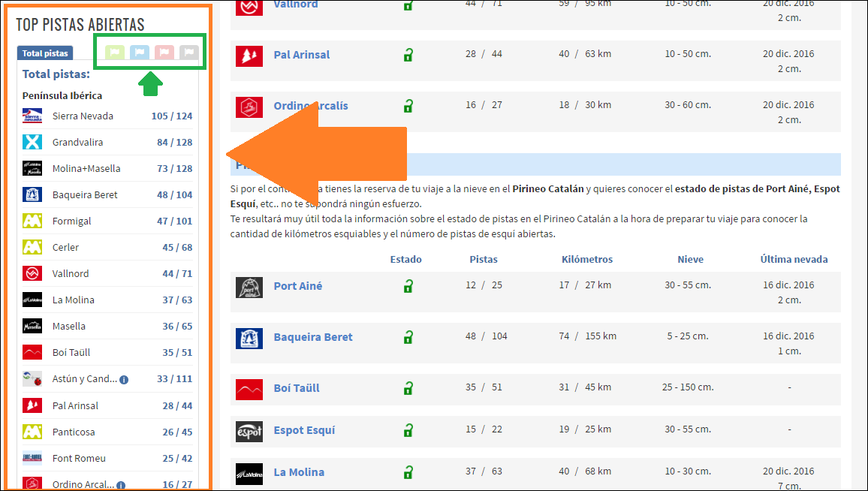Click the '25 - 150 cm.' snow value

coord(688,387)
